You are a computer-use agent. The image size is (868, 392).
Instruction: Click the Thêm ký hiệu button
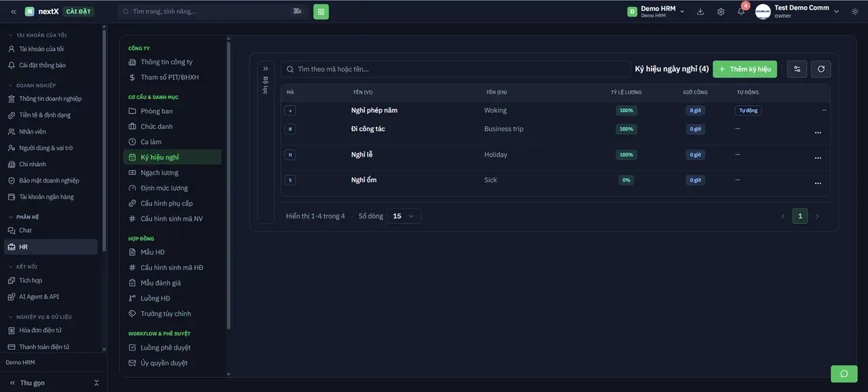(x=745, y=69)
